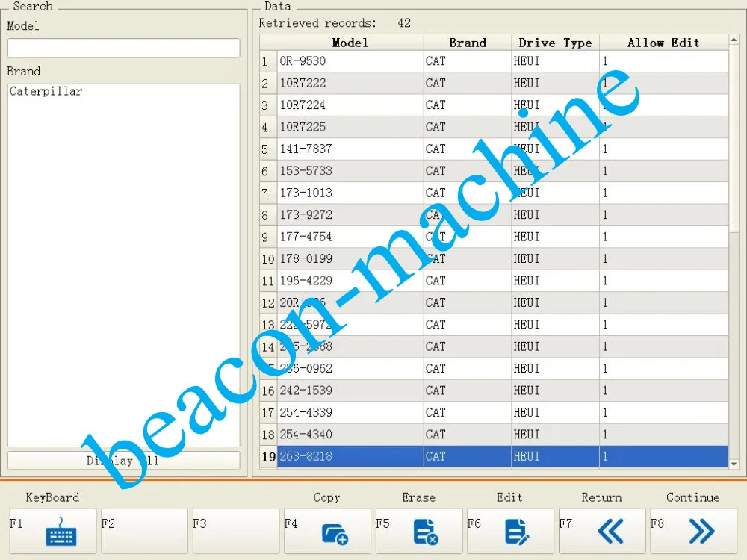Click the empty F3 function button
747x560 pixels.
tap(236, 530)
